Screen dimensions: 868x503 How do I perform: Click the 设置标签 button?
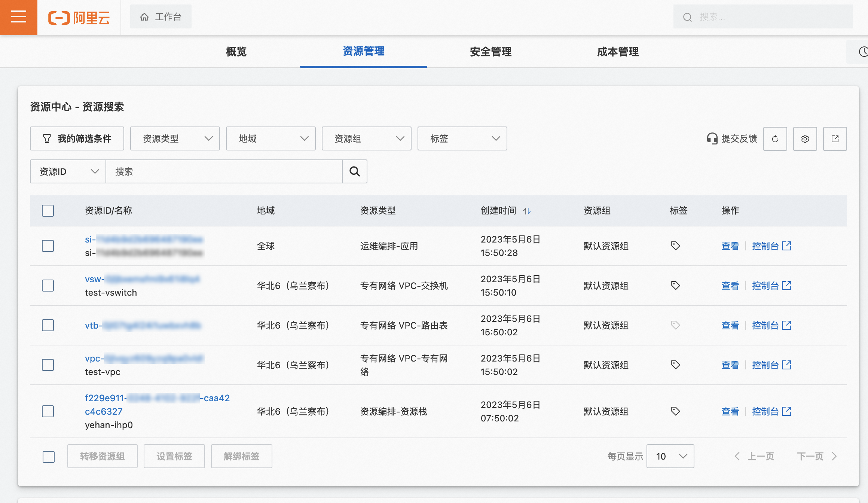[174, 456]
